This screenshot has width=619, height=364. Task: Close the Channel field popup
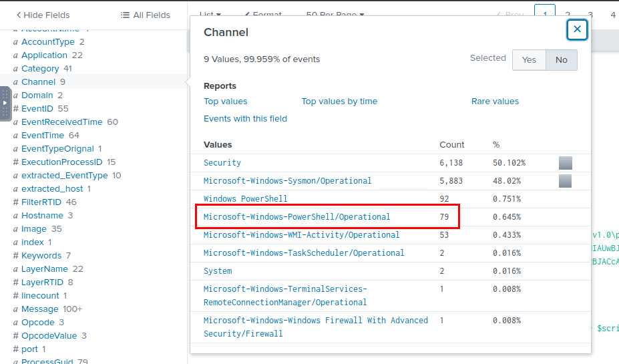(x=577, y=29)
